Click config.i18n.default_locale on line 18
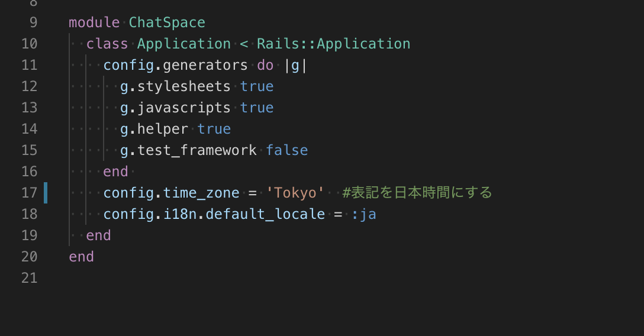 click(x=214, y=214)
